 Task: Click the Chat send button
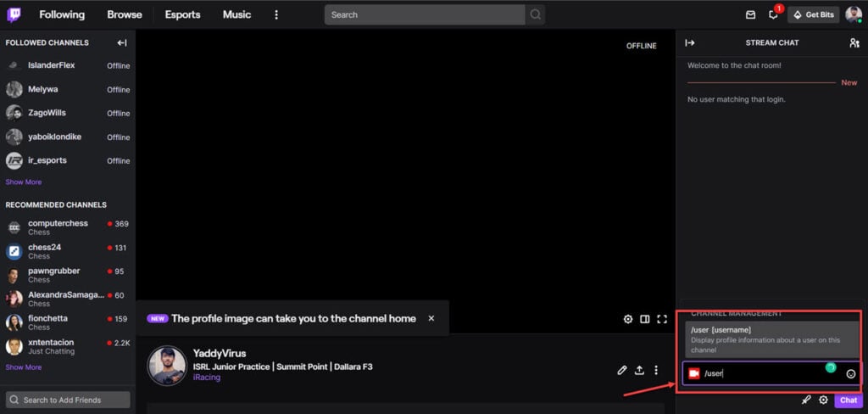[848, 400]
